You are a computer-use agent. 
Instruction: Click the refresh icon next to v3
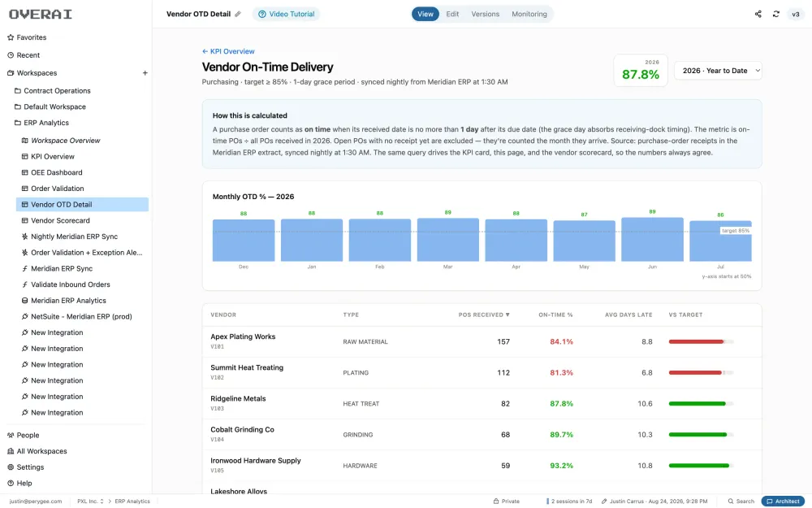pyautogui.click(x=775, y=14)
